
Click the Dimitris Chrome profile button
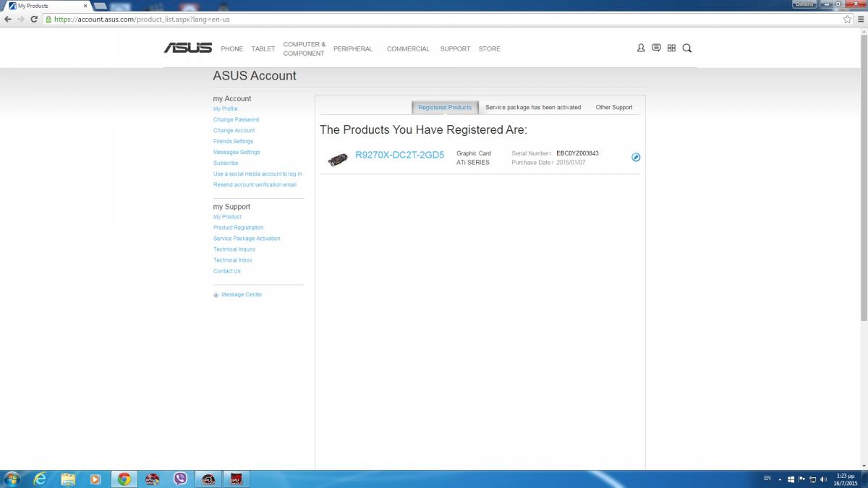[x=805, y=4]
